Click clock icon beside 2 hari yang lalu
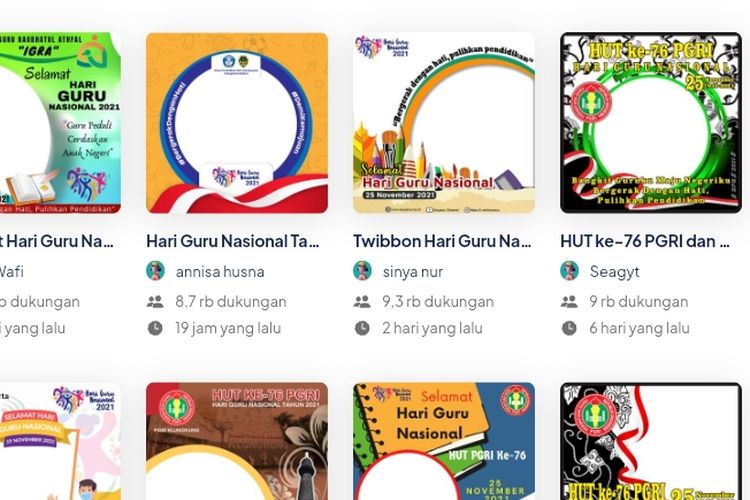 coord(362,328)
